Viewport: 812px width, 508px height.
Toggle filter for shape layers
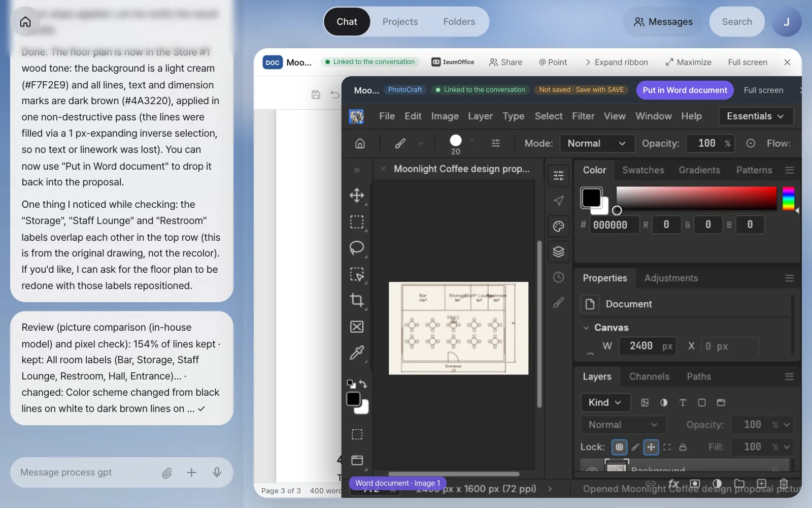click(702, 402)
